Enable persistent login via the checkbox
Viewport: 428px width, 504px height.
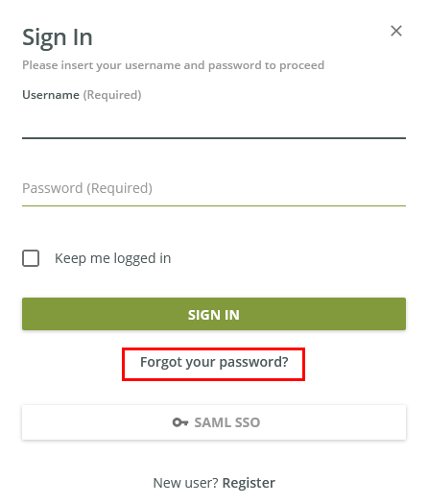pyautogui.click(x=31, y=258)
